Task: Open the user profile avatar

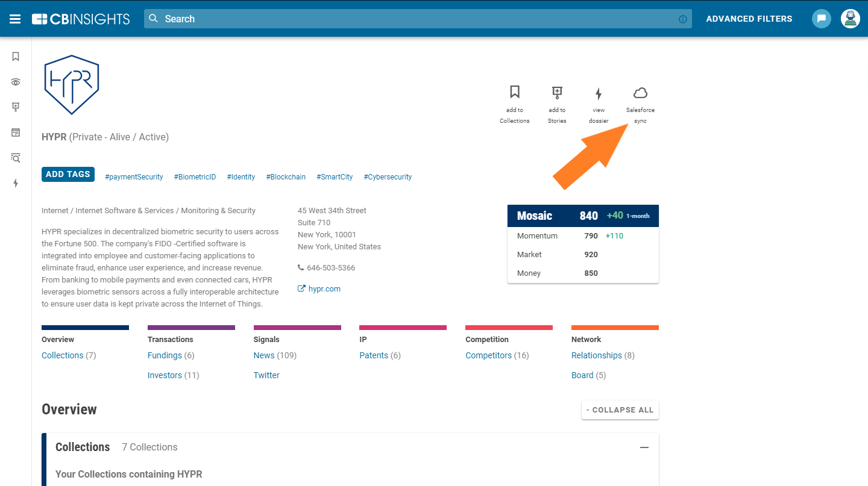Action: pyautogui.click(x=850, y=19)
